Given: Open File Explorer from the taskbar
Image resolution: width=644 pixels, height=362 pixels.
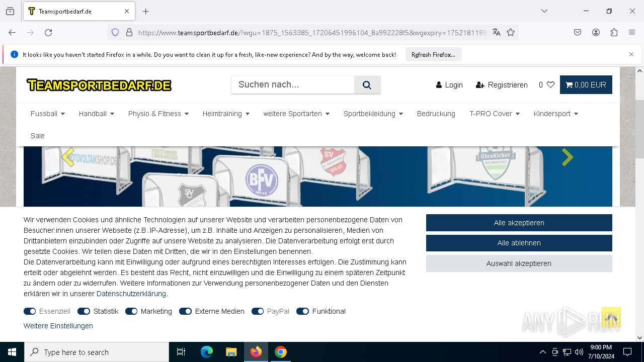Looking at the screenshot, I should click(231, 352).
